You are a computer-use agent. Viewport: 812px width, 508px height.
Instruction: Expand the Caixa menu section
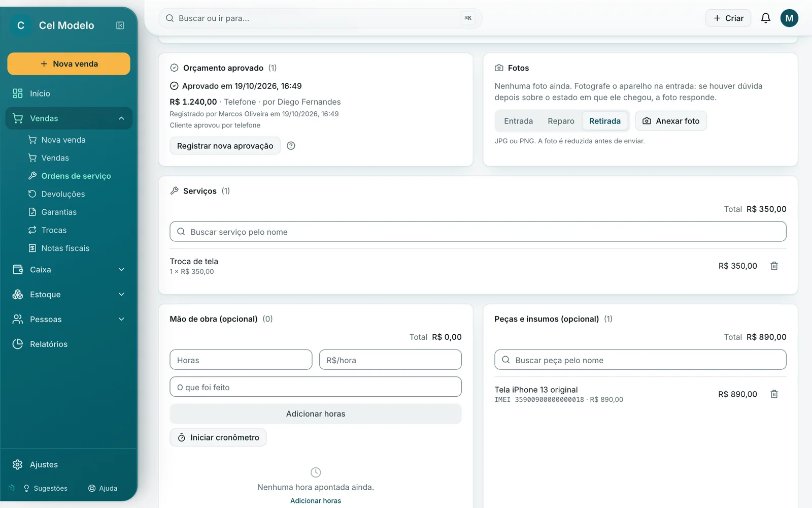(69, 270)
